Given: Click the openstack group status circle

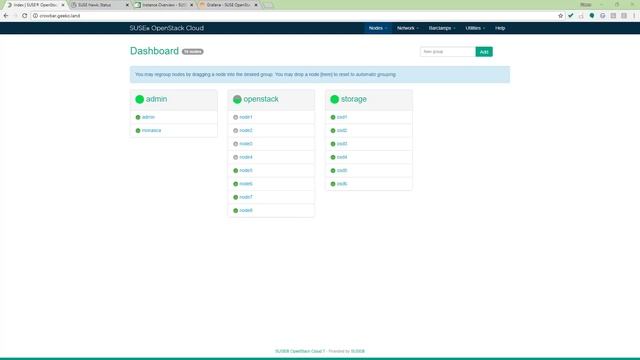Looking at the screenshot, I should point(237,99).
